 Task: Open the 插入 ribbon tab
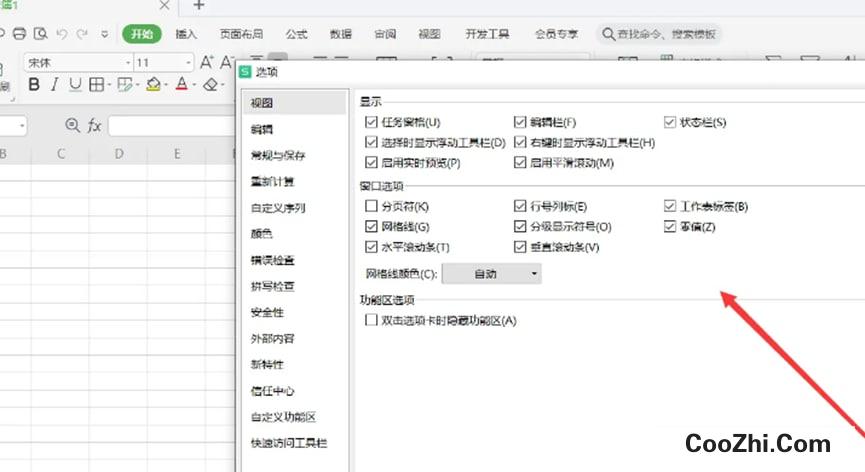(186, 34)
